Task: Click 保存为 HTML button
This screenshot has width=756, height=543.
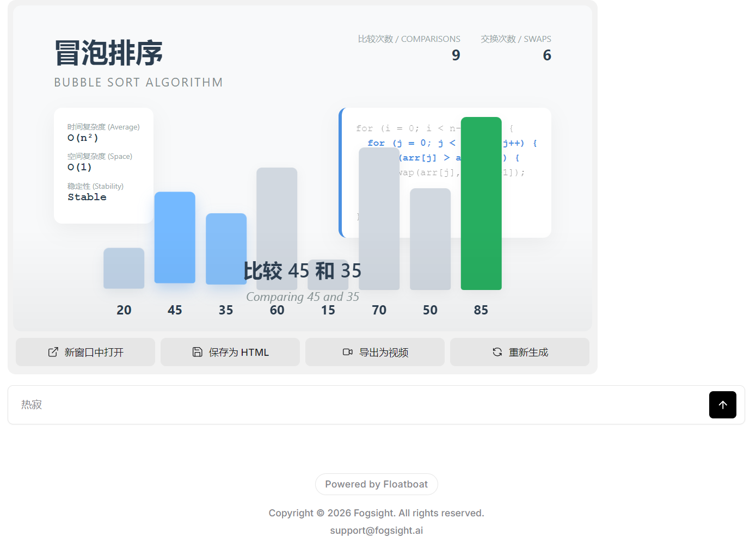Action: coord(230,352)
